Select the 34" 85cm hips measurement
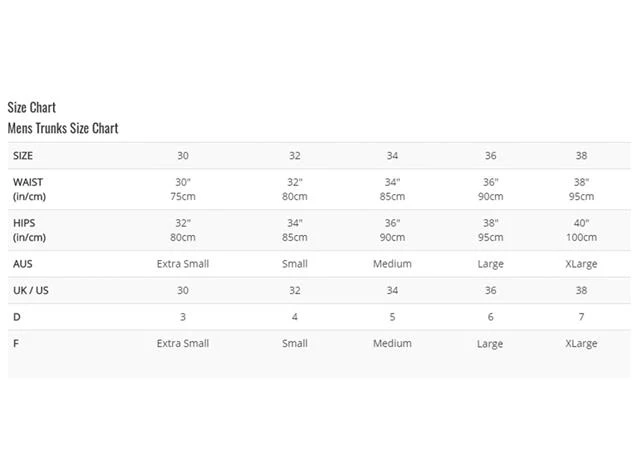This screenshot has width=635, height=476. click(295, 230)
